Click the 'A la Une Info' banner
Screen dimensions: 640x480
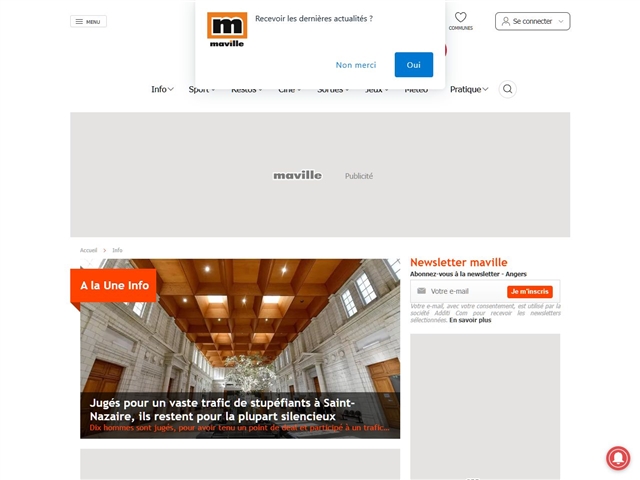click(x=113, y=285)
